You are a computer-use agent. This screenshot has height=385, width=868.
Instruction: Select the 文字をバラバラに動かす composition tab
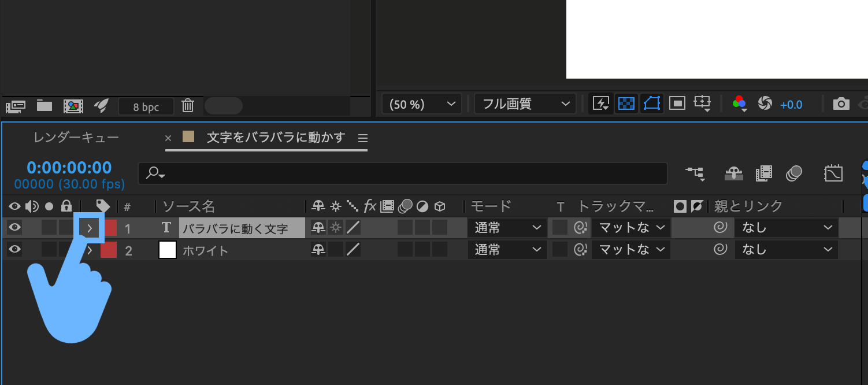[276, 138]
